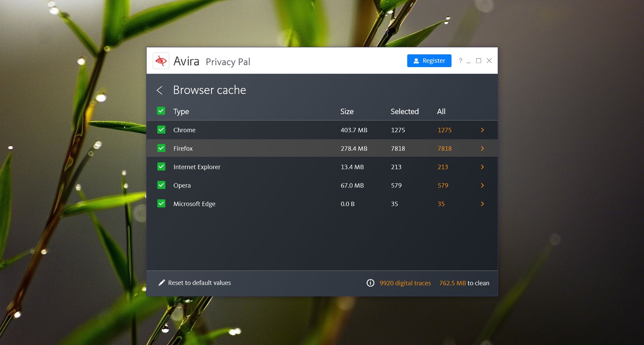Viewport: 644px width, 345px height.
Task: Uncheck the Chrome checkbox
Action: click(161, 130)
